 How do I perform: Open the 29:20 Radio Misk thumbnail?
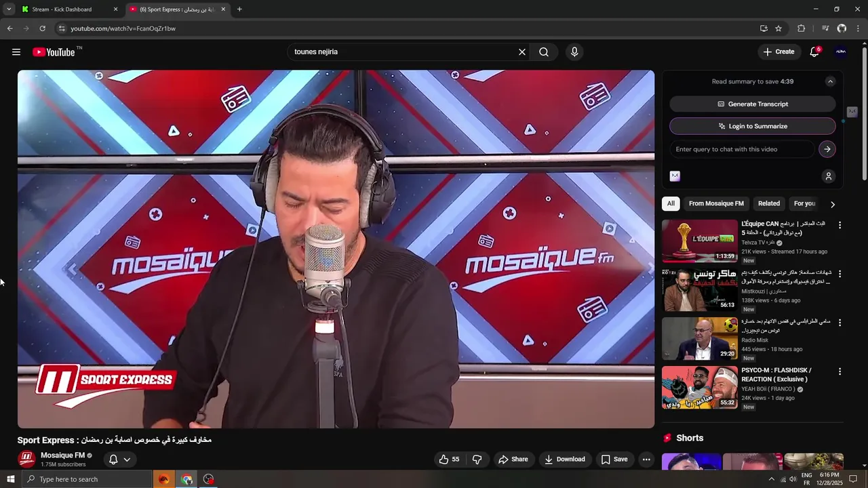pyautogui.click(x=700, y=338)
